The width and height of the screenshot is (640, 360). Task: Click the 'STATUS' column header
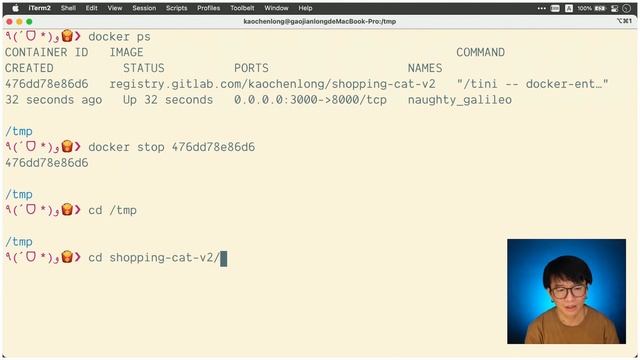pyautogui.click(x=144, y=68)
